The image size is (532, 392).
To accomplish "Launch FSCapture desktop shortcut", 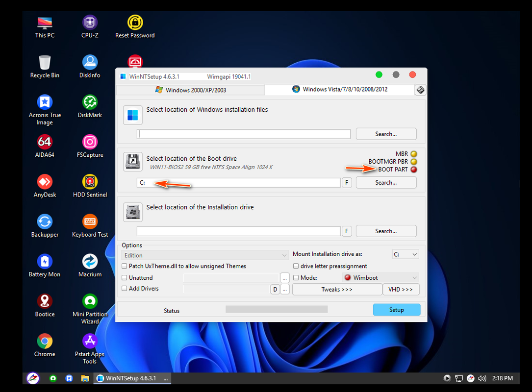I will click(90, 147).
